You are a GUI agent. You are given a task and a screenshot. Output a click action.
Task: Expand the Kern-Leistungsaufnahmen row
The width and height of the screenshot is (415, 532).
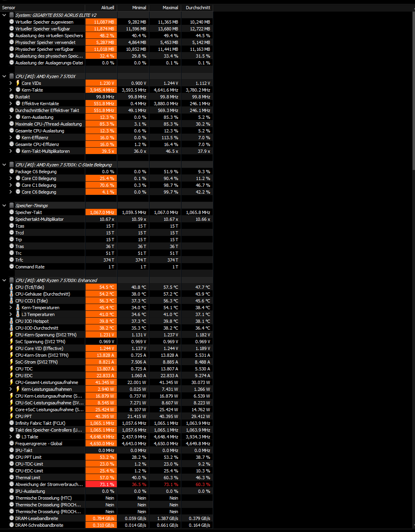[11, 389]
